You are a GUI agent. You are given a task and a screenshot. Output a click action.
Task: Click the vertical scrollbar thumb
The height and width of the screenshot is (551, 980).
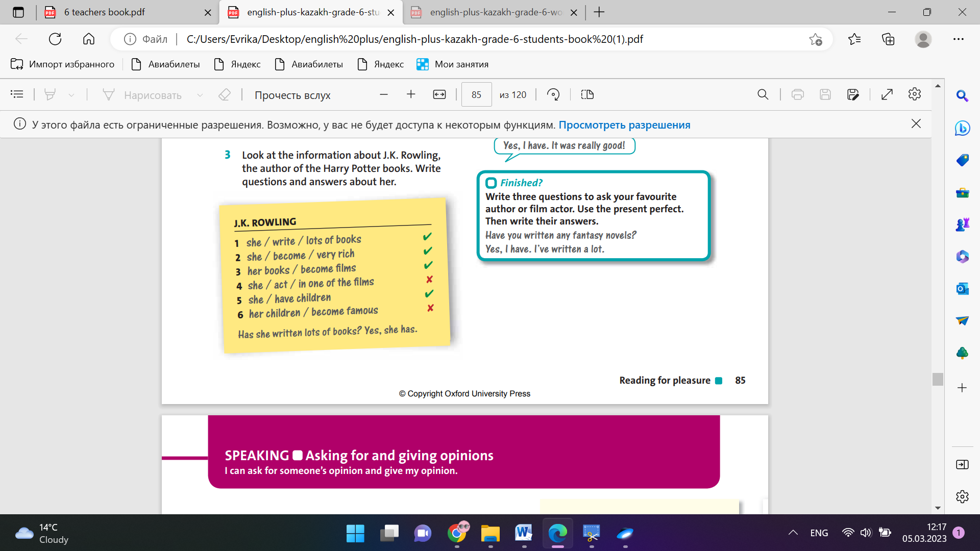pos(938,379)
